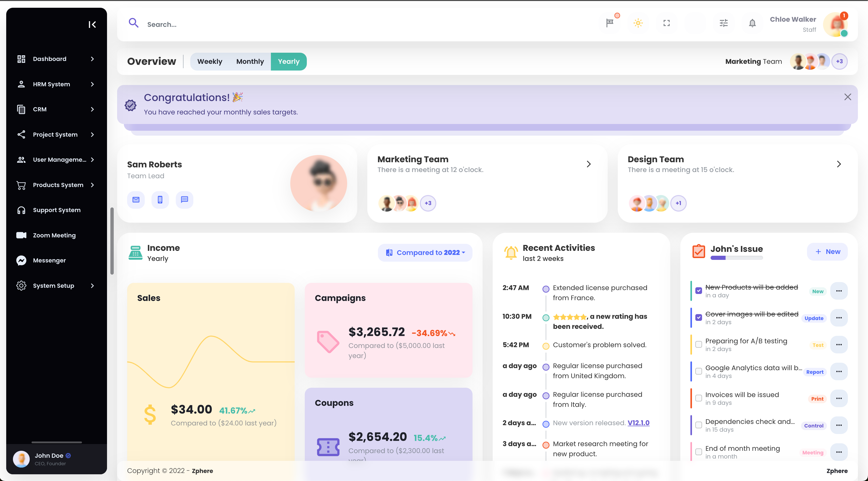The width and height of the screenshot is (868, 481).
Task: Open the customizer sliders icon
Action: (724, 23)
